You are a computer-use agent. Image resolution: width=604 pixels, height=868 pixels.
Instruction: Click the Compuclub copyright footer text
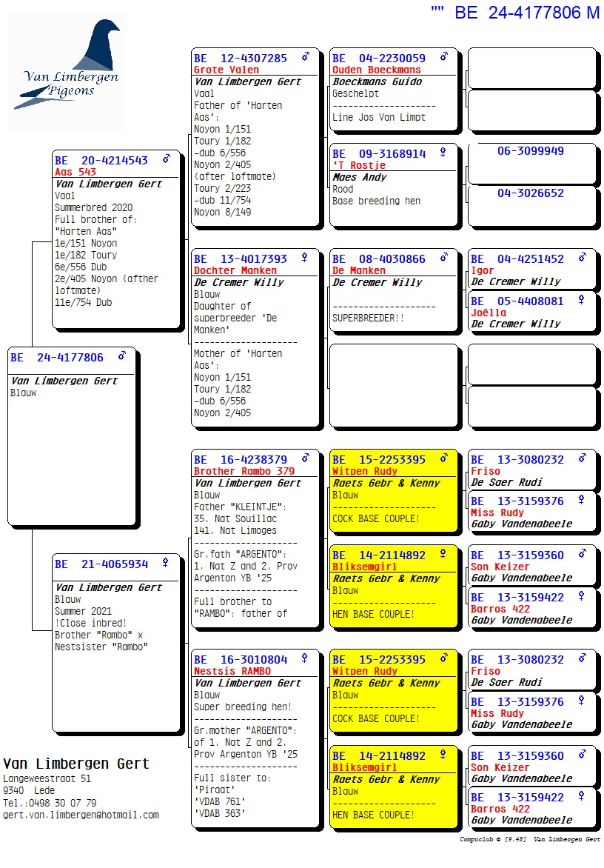point(530,839)
